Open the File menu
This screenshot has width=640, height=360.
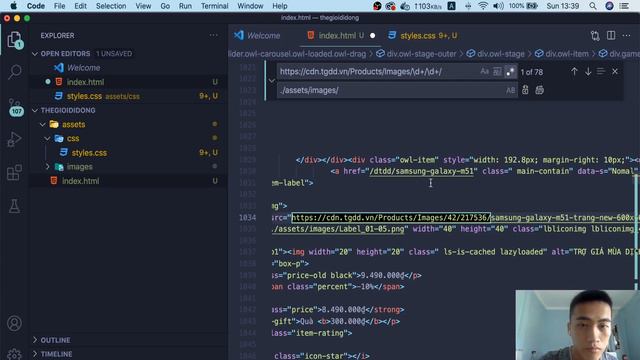pos(60,6)
